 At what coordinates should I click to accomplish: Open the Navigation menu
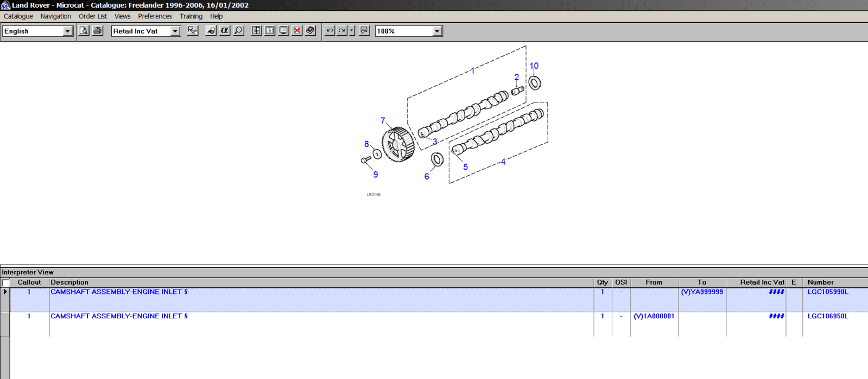coord(56,16)
